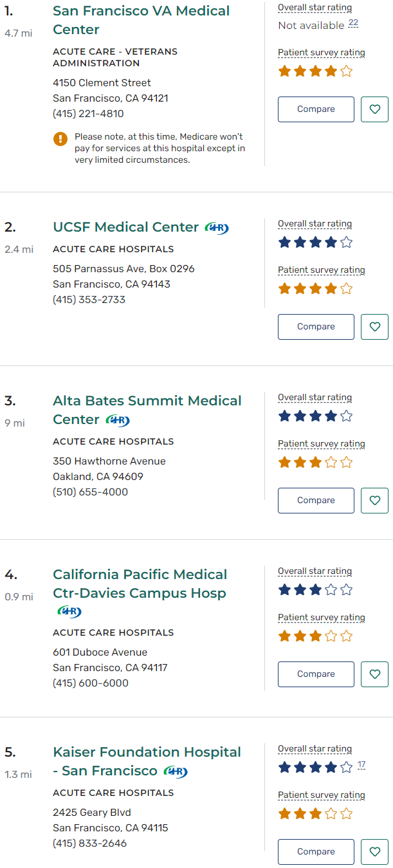Open UCSF Medical Center details link

point(126,227)
